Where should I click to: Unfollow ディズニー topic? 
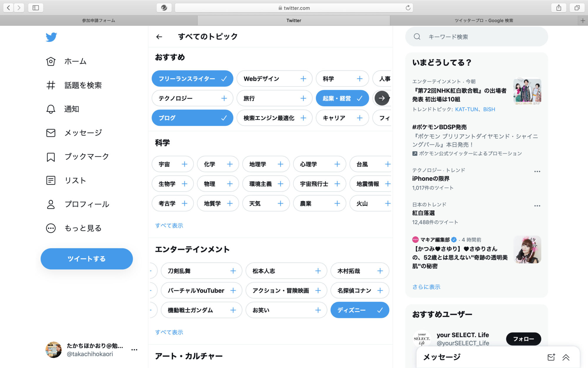(x=360, y=310)
